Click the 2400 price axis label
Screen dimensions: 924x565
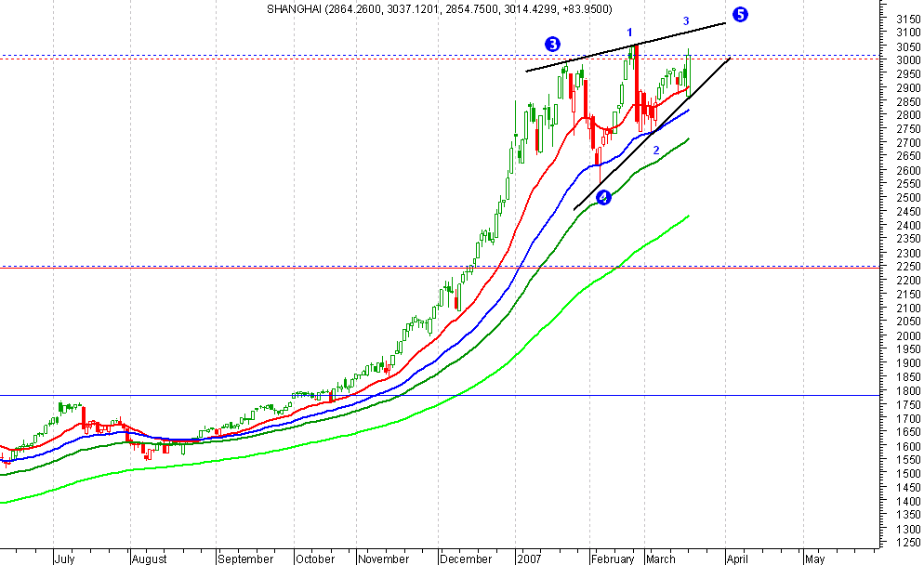pyautogui.click(x=908, y=226)
